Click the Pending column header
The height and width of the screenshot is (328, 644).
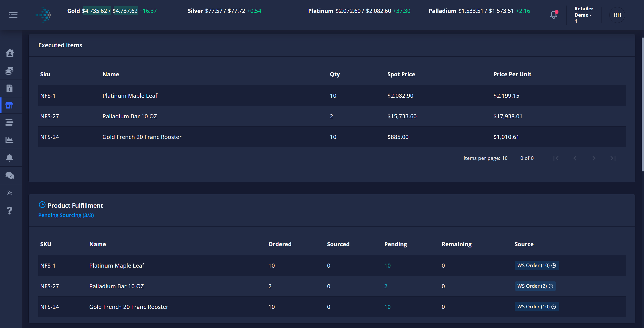click(395, 244)
